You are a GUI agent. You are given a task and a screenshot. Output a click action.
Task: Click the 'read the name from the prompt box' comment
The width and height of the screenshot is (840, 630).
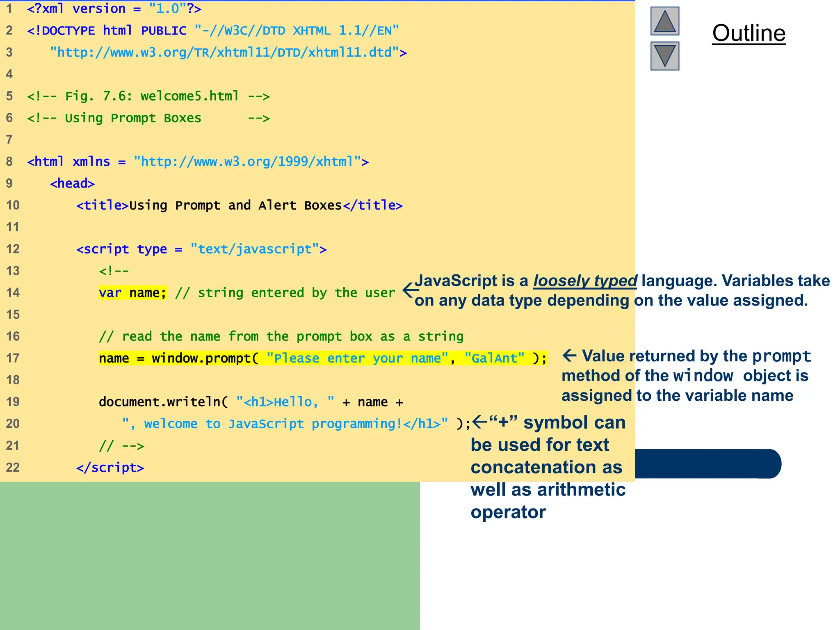click(x=281, y=336)
